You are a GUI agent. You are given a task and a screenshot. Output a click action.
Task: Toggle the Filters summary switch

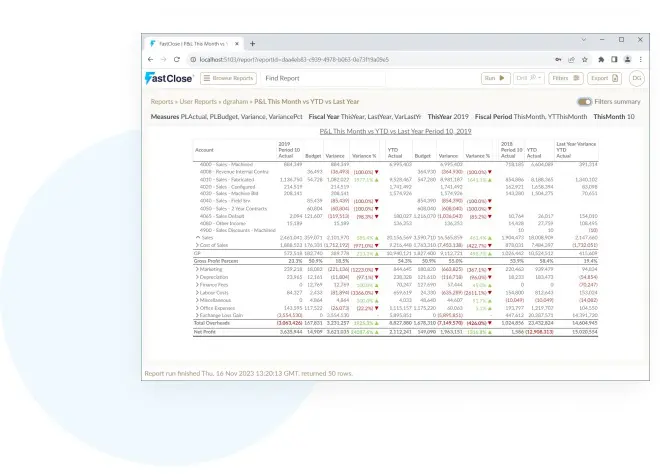(x=584, y=102)
